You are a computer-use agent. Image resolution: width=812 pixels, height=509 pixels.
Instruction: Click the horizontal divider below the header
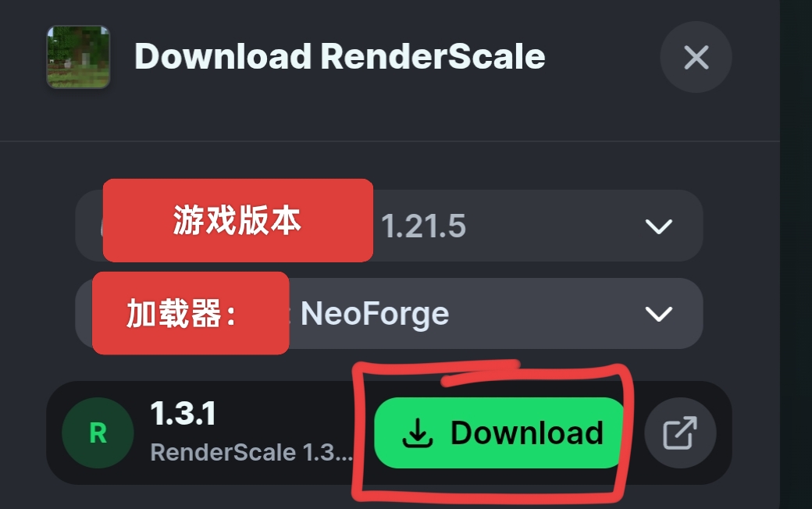click(390, 141)
